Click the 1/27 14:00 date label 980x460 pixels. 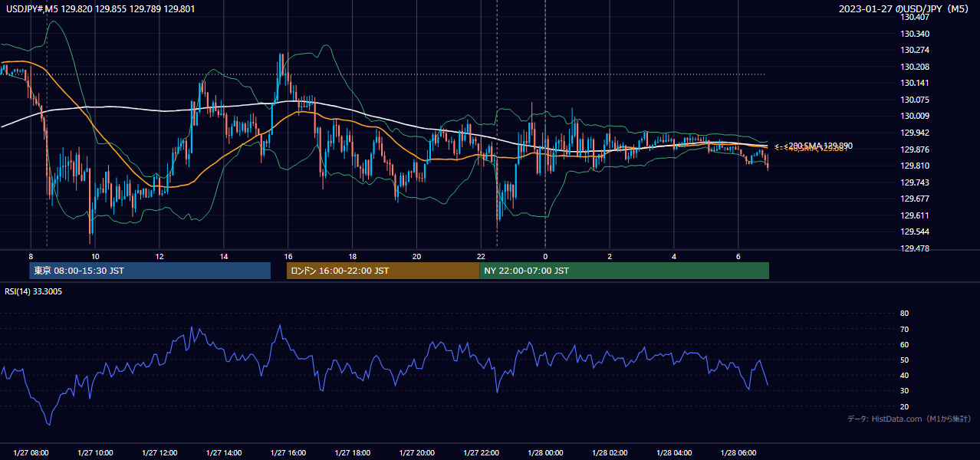pyautogui.click(x=224, y=452)
